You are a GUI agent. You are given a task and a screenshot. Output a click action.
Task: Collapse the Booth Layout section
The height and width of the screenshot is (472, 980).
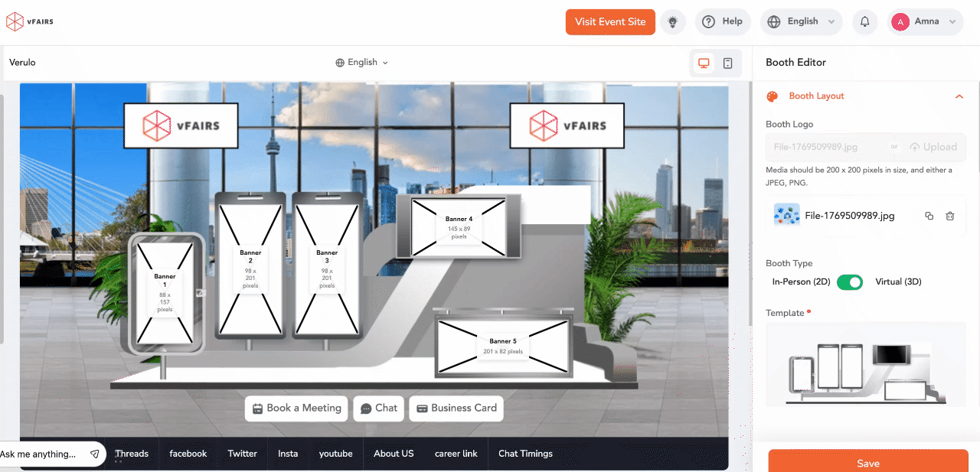pos(959,96)
